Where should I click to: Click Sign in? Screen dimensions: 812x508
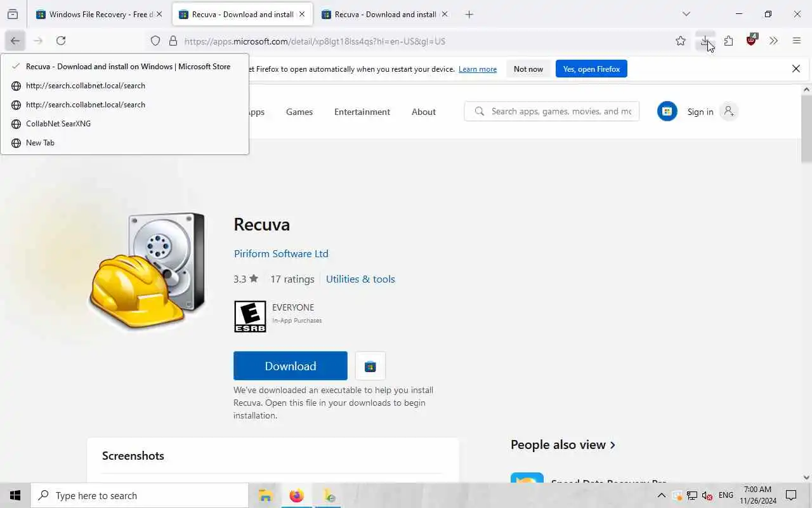click(700, 112)
